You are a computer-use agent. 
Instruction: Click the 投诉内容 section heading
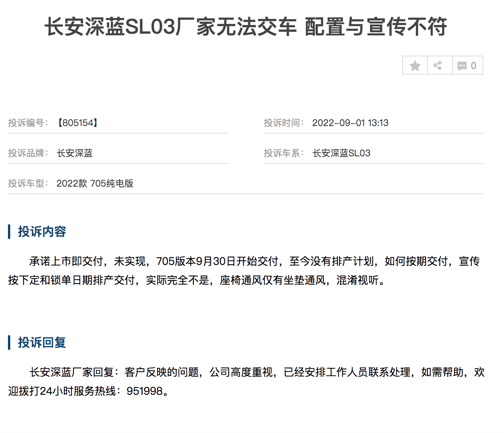42,232
